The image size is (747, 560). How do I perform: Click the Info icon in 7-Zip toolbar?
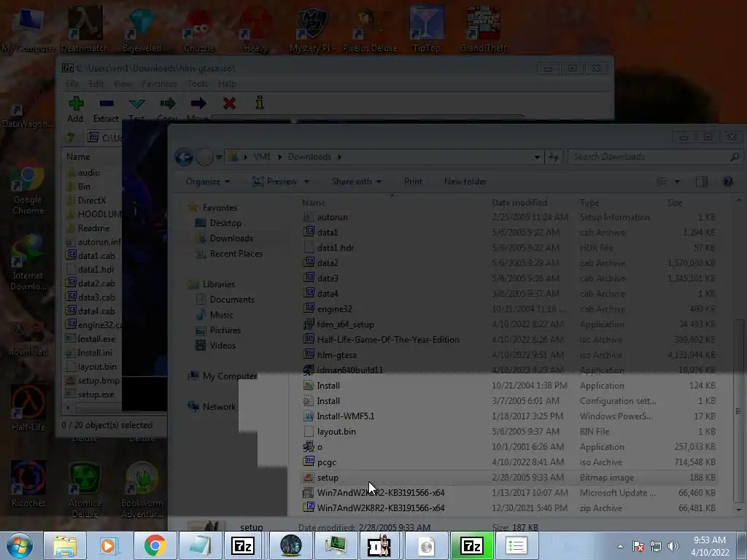click(x=260, y=103)
